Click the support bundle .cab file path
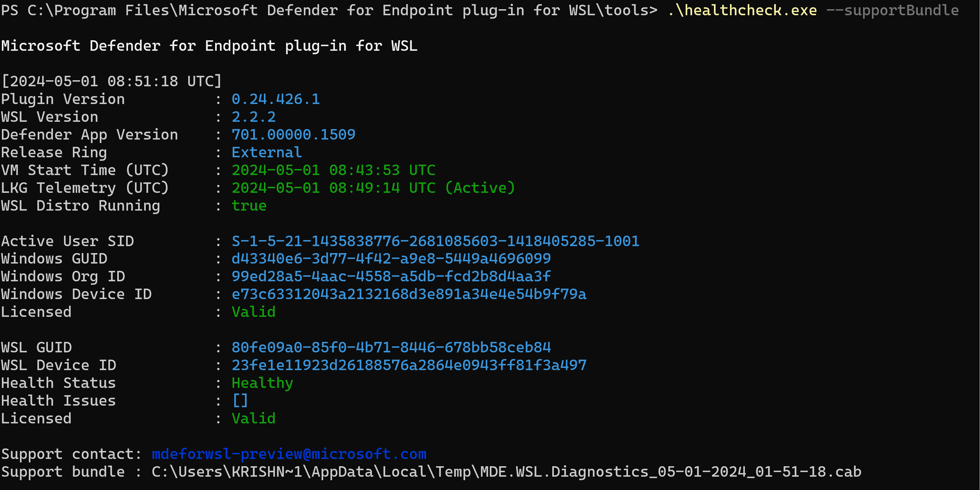980x490 pixels. click(506, 472)
